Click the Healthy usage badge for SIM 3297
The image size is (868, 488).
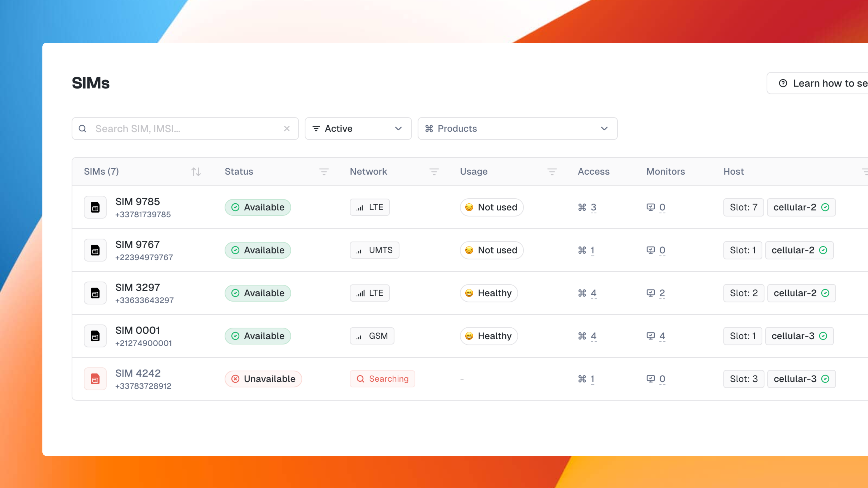pyautogui.click(x=488, y=293)
